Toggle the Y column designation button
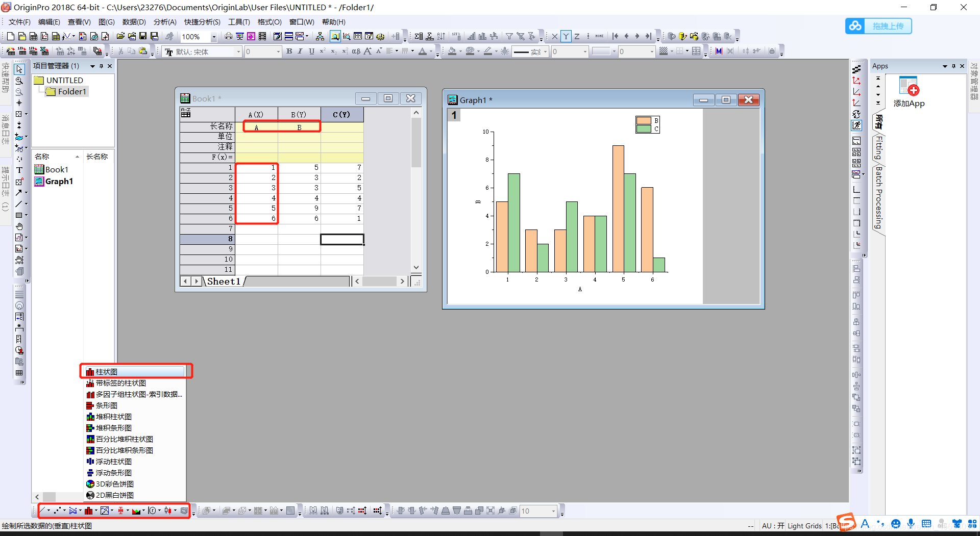 pos(566,36)
